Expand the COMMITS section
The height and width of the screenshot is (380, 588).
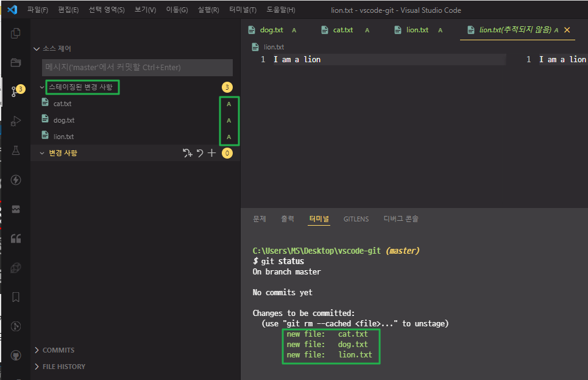(x=37, y=350)
